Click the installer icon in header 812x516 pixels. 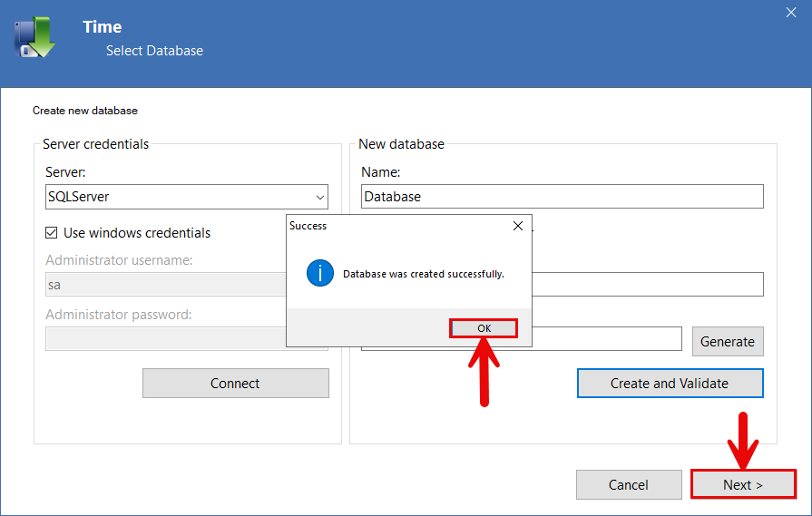34,37
